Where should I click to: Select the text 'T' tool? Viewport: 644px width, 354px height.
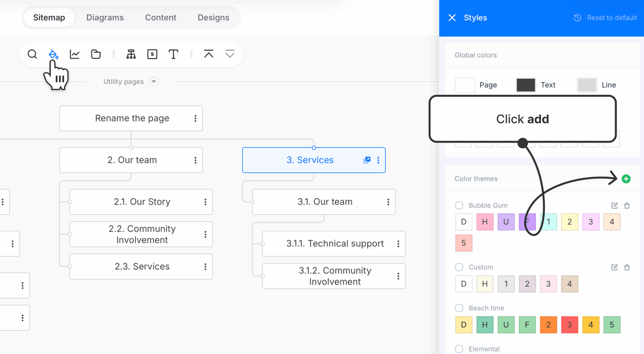coord(173,54)
